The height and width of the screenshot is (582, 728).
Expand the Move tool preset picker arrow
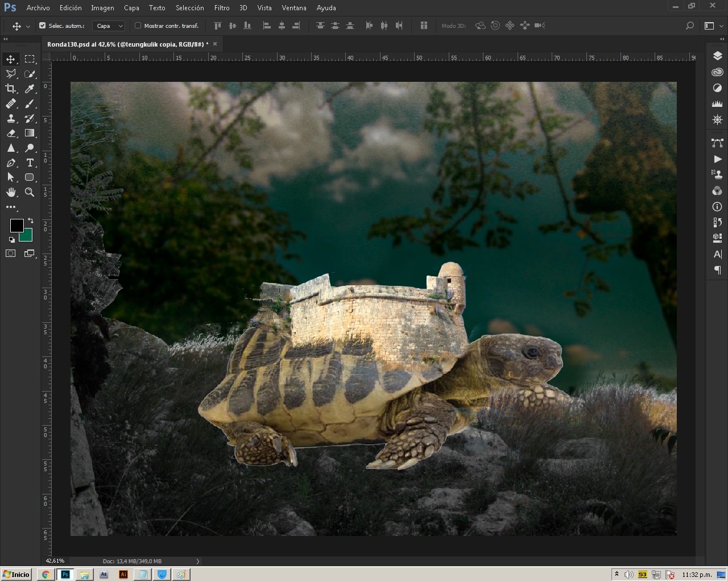click(28, 26)
